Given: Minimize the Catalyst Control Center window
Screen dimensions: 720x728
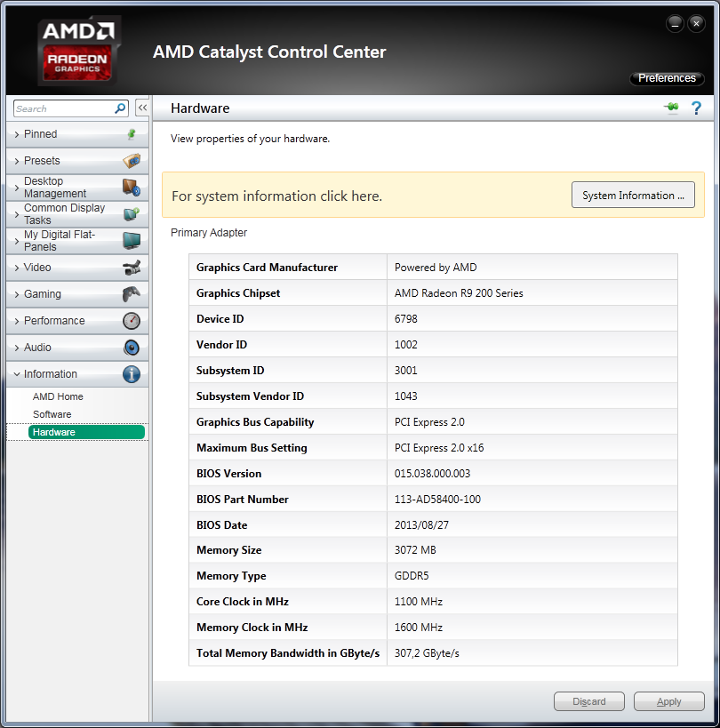Looking at the screenshot, I should pos(675,23).
